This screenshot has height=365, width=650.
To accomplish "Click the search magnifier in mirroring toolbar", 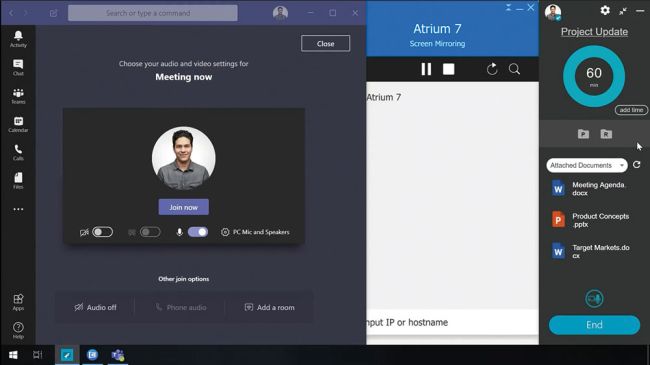I will point(514,69).
